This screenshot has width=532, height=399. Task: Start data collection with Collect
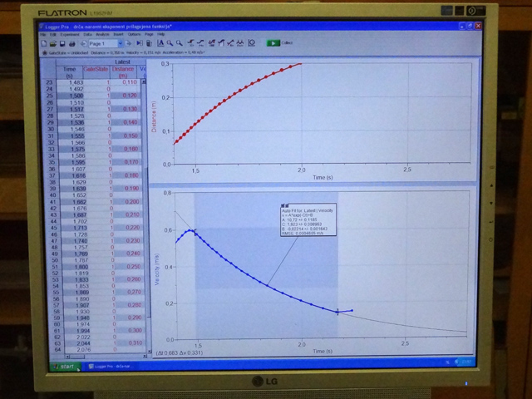click(280, 42)
